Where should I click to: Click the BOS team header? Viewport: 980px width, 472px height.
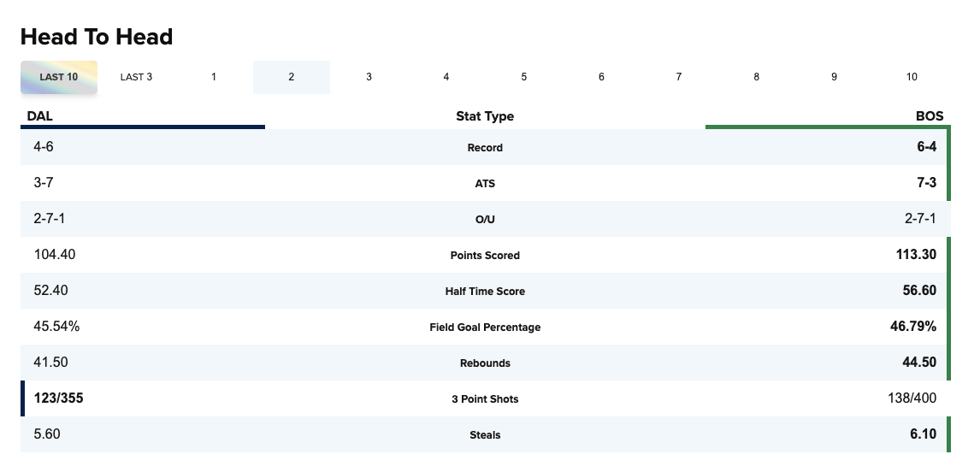930,115
